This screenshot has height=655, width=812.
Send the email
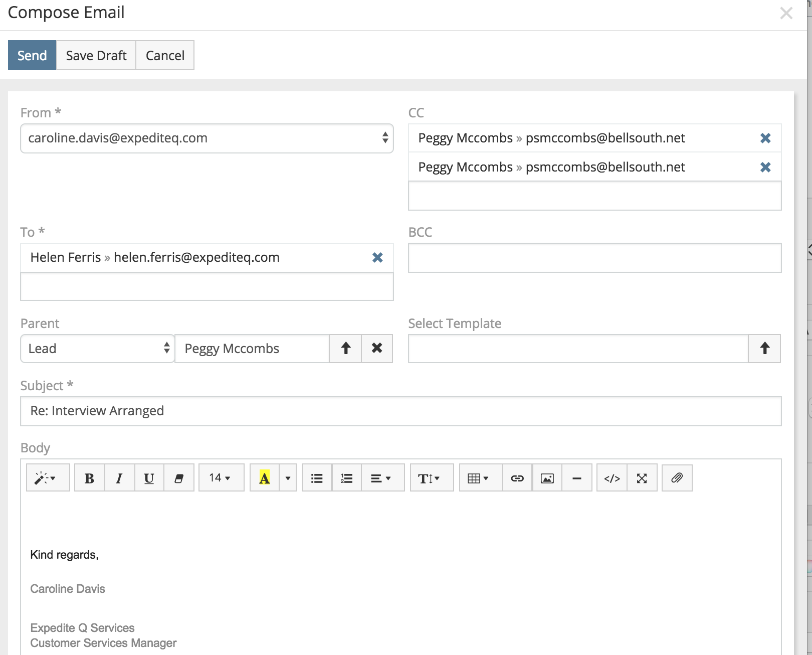point(32,55)
